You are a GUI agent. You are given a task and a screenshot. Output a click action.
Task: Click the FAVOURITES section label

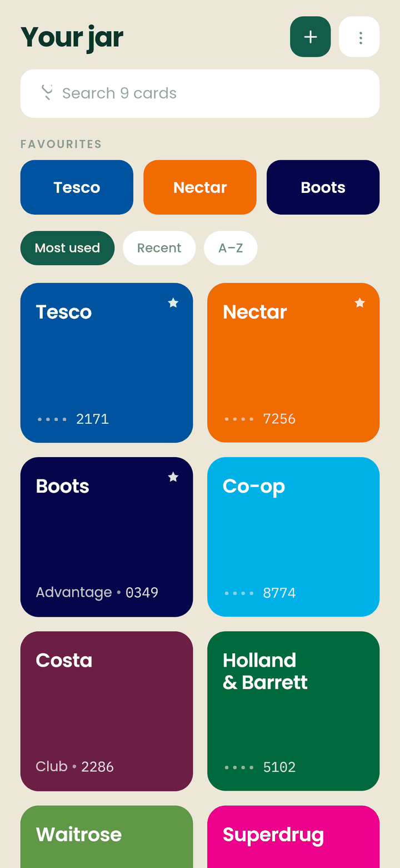pyautogui.click(x=61, y=144)
